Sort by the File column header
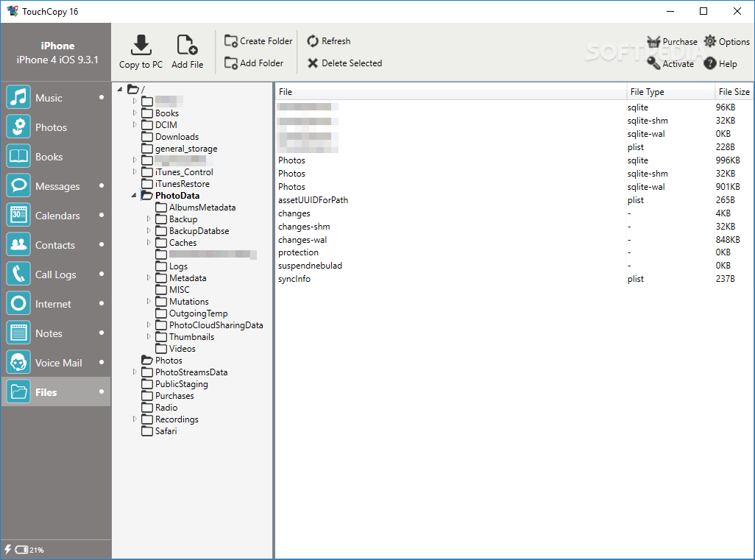Image resolution: width=755 pixels, height=560 pixels. [x=450, y=91]
